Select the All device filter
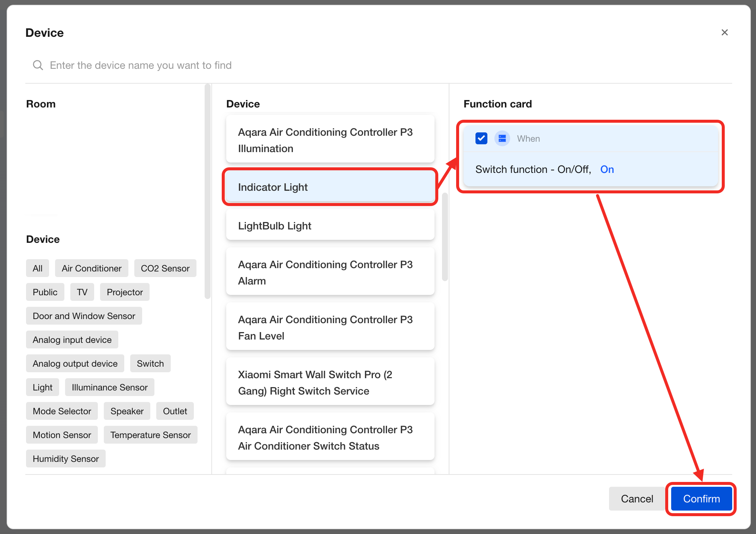 click(38, 268)
